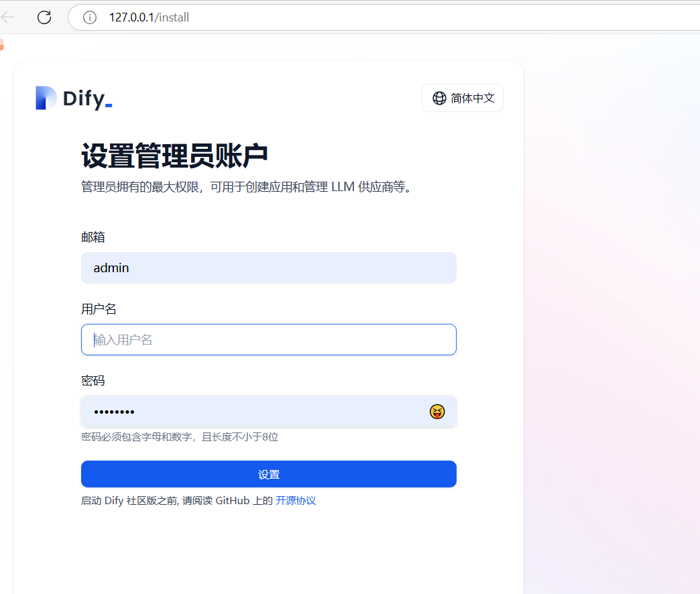The image size is (700, 594).
Task: Open the 简体中文 language dropdown
Action: pyautogui.click(x=463, y=98)
